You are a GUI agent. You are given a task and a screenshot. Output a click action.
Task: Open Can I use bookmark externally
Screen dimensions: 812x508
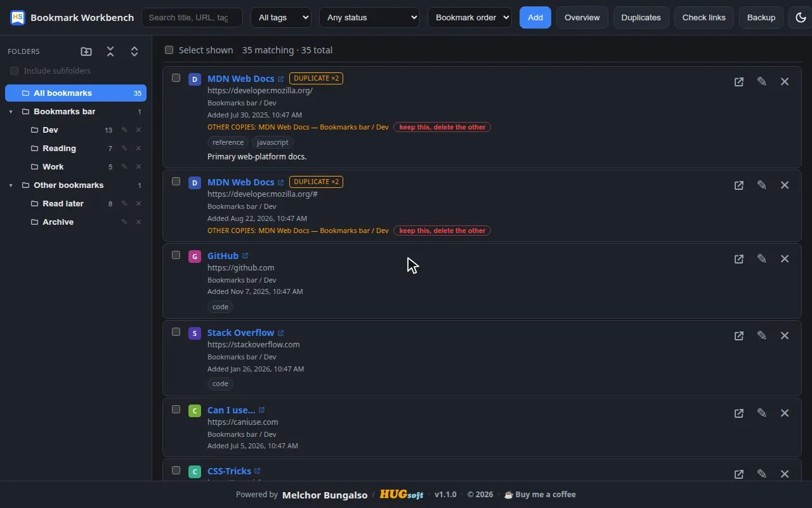tap(739, 413)
